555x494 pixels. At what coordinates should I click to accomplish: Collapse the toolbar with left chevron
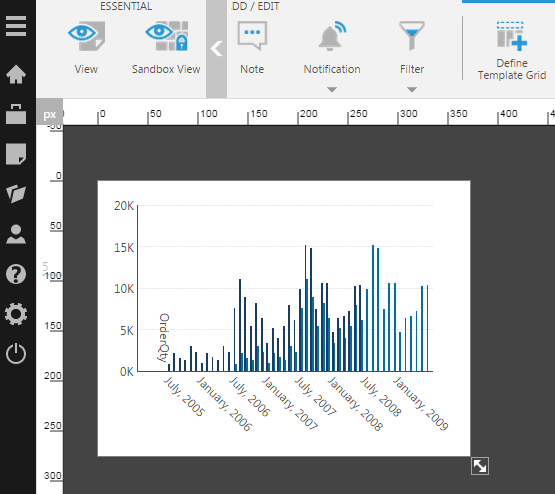(216, 49)
